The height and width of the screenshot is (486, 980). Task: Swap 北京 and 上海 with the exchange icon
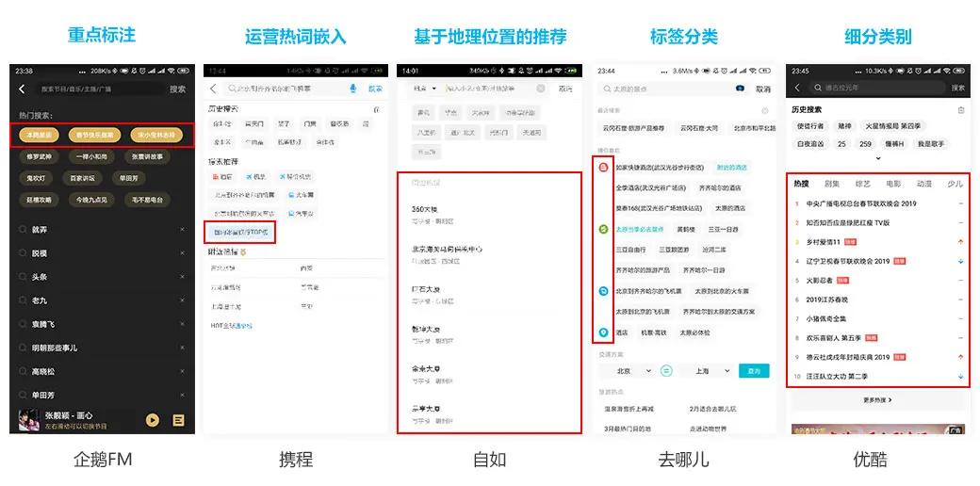667,370
